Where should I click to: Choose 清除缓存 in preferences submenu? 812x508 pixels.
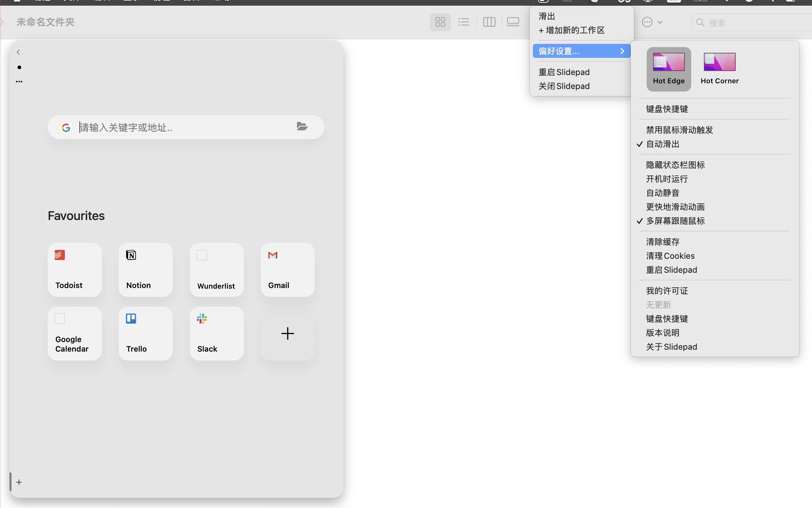coord(715,242)
